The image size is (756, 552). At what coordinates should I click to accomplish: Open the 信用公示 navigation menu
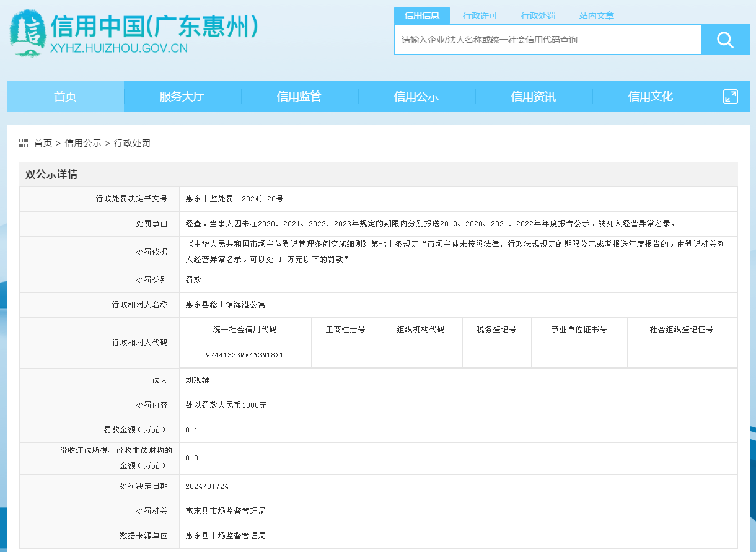coord(416,97)
